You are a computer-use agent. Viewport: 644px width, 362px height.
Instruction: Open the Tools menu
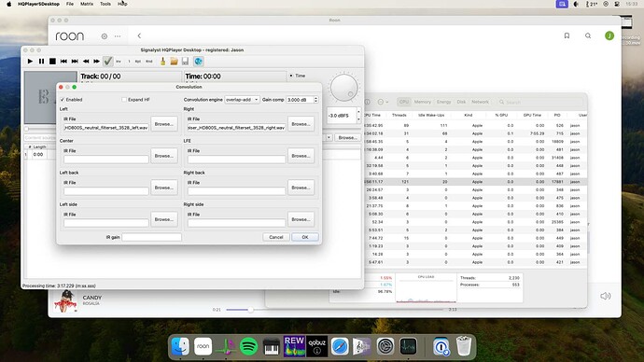105,4
